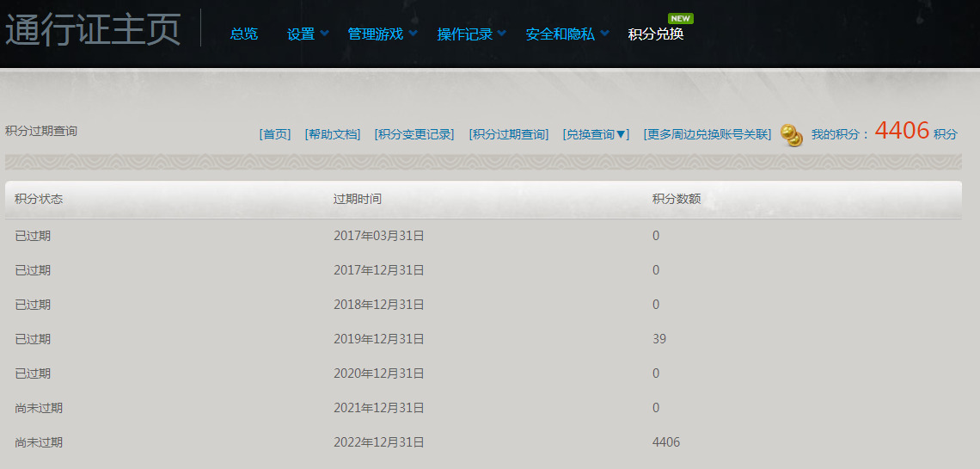Screen dimensions: 980x469
Task: Click the 积分数额 column header
Action: point(677,199)
